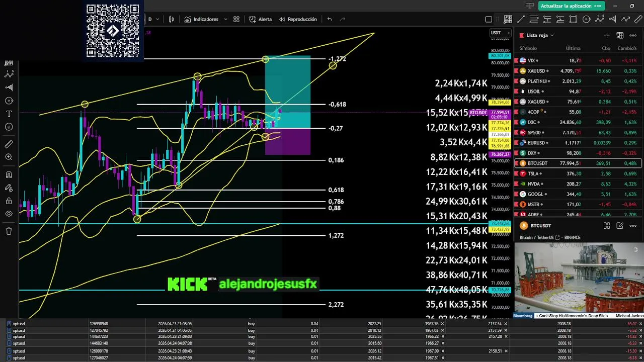Sort watchlist by Última column
The height and width of the screenshot is (362, 644).
pos(573,48)
